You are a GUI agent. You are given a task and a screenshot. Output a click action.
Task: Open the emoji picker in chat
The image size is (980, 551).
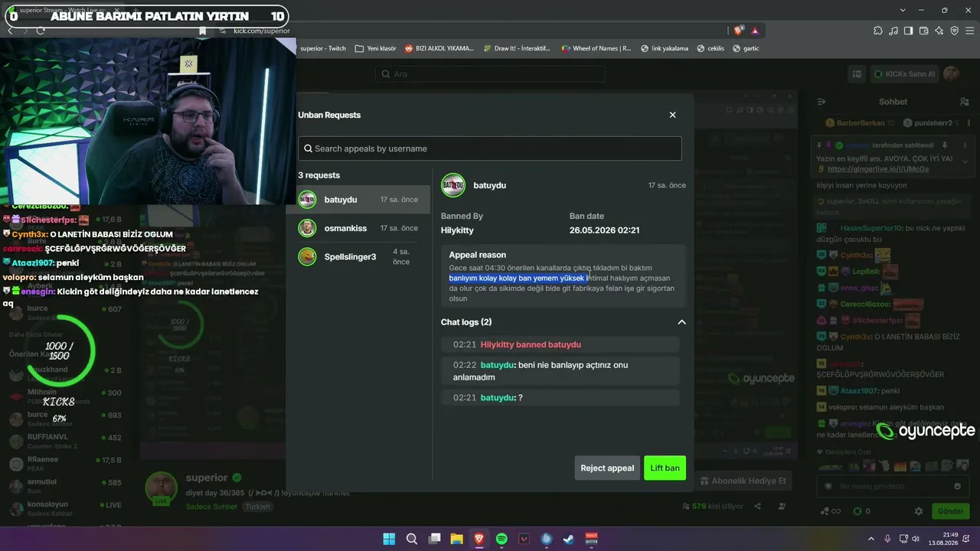click(x=957, y=486)
